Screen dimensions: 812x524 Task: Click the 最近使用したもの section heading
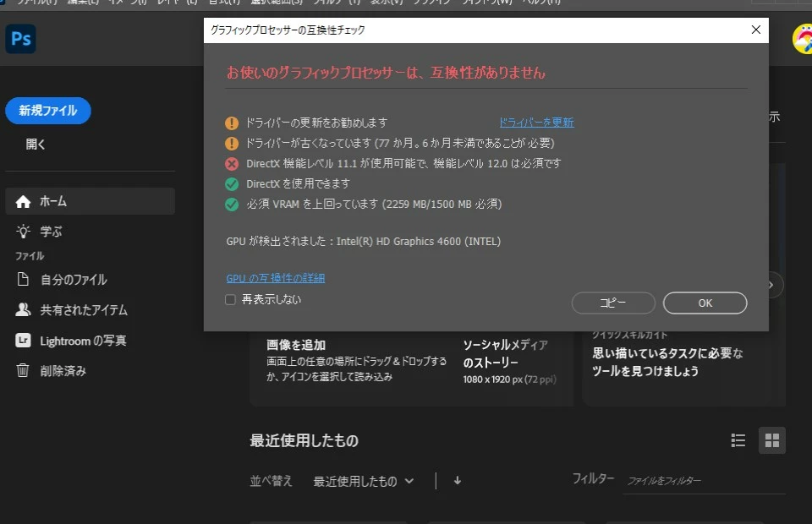pyautogui.click(x=304, y=440)
